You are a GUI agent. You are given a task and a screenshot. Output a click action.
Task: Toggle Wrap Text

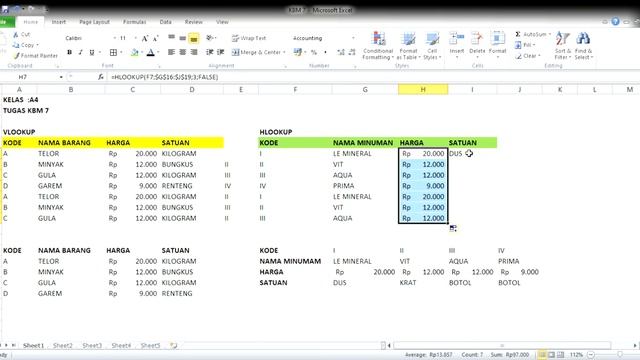click(x=249, y=38)
